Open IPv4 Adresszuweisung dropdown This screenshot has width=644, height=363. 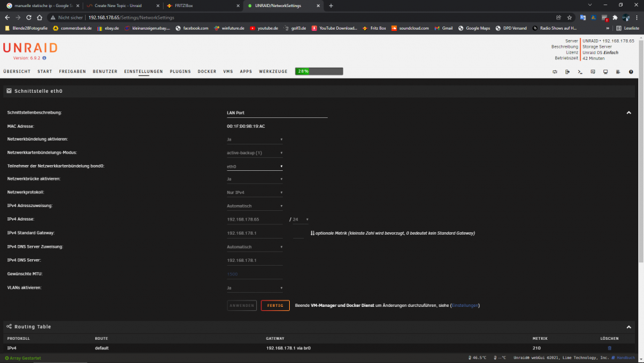pos(254,206)
